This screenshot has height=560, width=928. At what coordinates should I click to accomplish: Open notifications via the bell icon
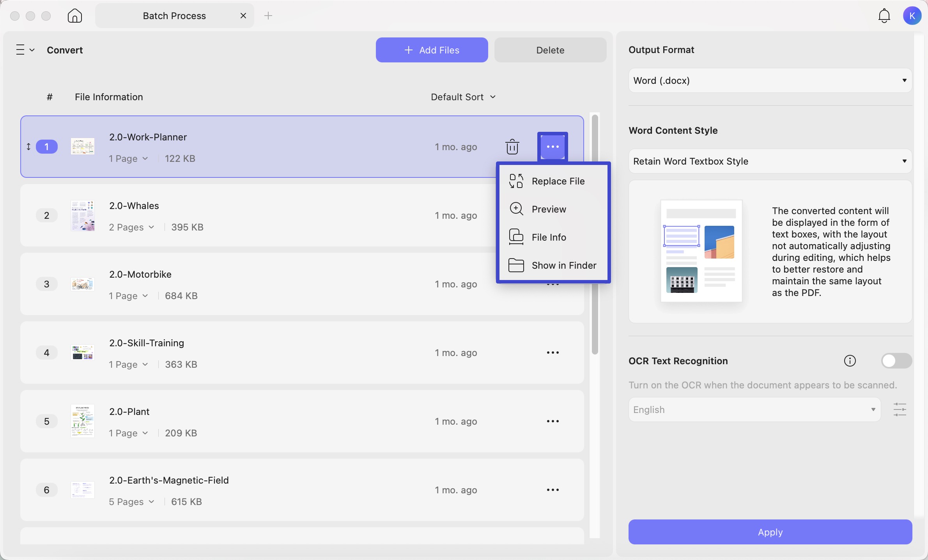pos(884,16)
